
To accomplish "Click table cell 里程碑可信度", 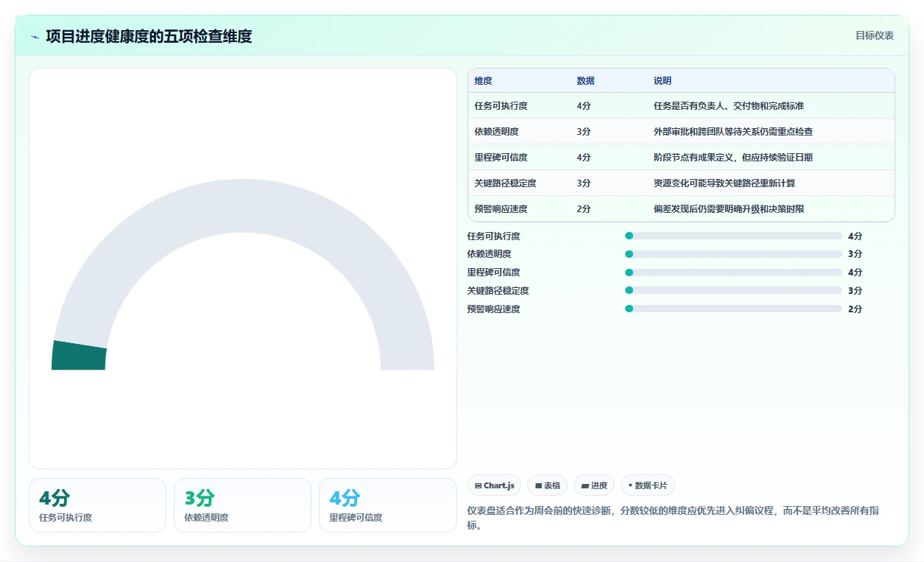I will pyautogui.click(x=501, y=158).
